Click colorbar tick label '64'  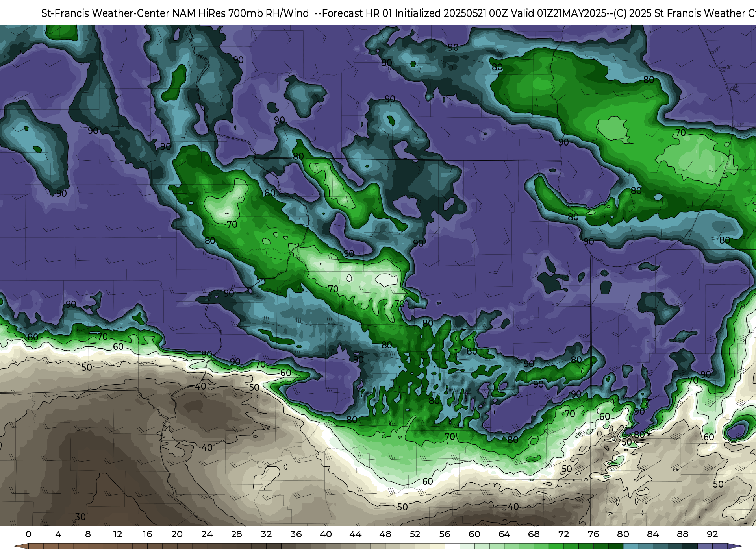[x=504, y=534]
